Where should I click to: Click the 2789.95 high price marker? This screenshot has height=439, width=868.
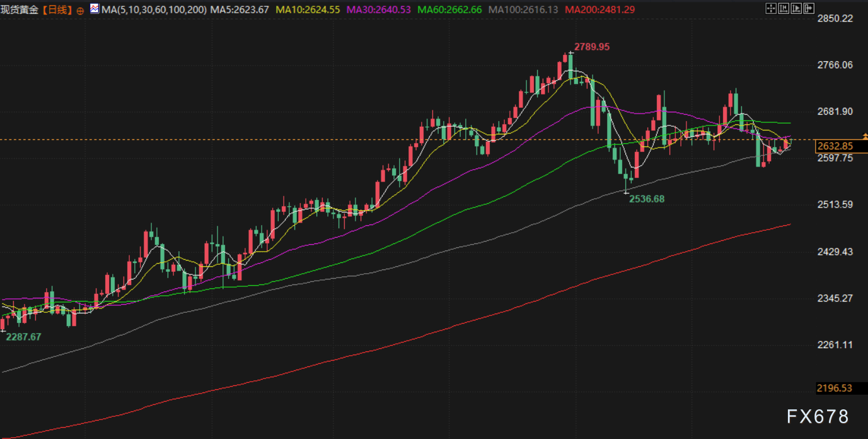pyautogui.click(x=591, y=47)
